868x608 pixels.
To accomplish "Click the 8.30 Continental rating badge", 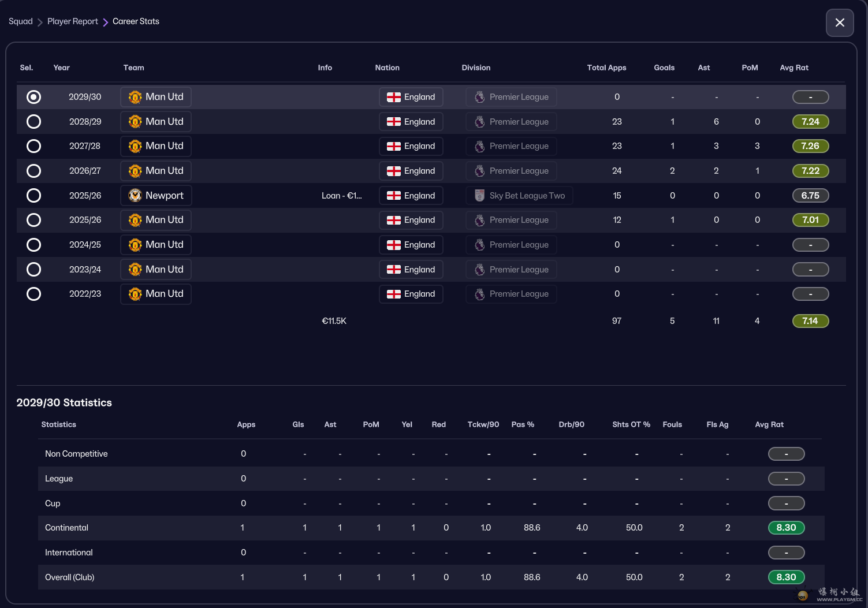I will pos(786,528).
